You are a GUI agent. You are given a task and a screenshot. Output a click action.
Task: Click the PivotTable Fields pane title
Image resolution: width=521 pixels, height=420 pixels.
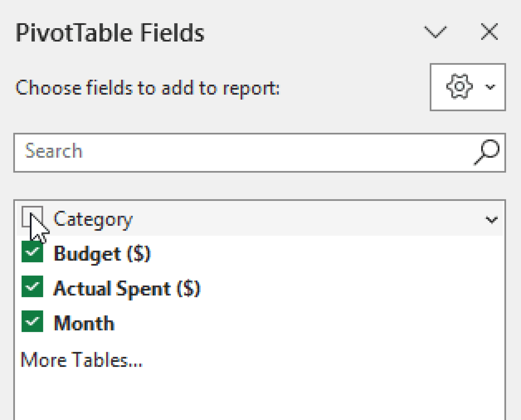pyautogui.click(x=109, y=32)
